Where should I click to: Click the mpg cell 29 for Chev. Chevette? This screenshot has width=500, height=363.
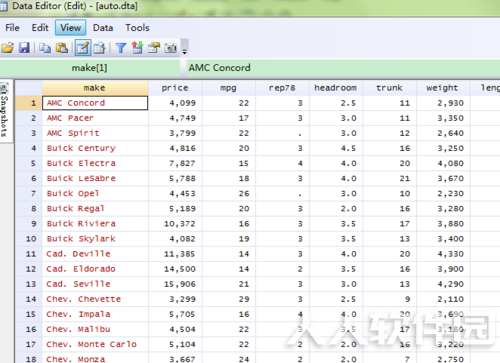228,299
